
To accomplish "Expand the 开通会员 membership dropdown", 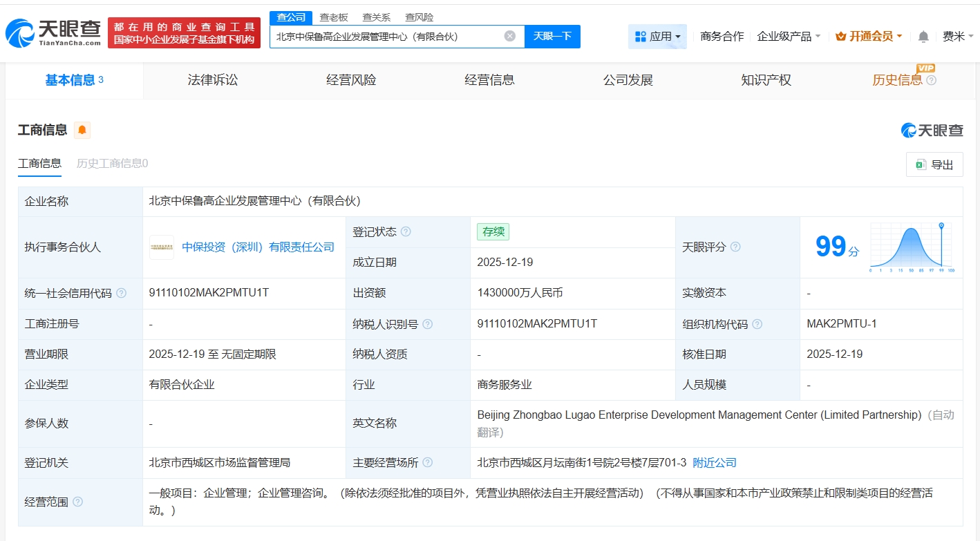I will 869,37.
